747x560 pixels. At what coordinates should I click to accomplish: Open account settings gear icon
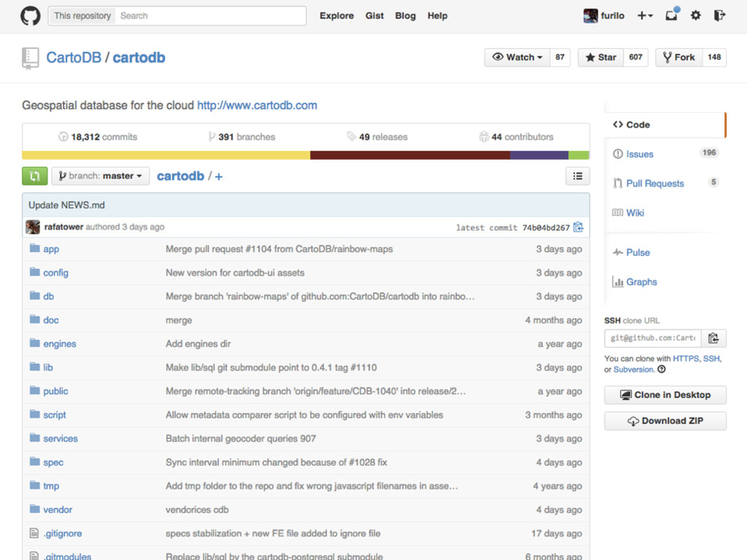[x=695, y=16]
